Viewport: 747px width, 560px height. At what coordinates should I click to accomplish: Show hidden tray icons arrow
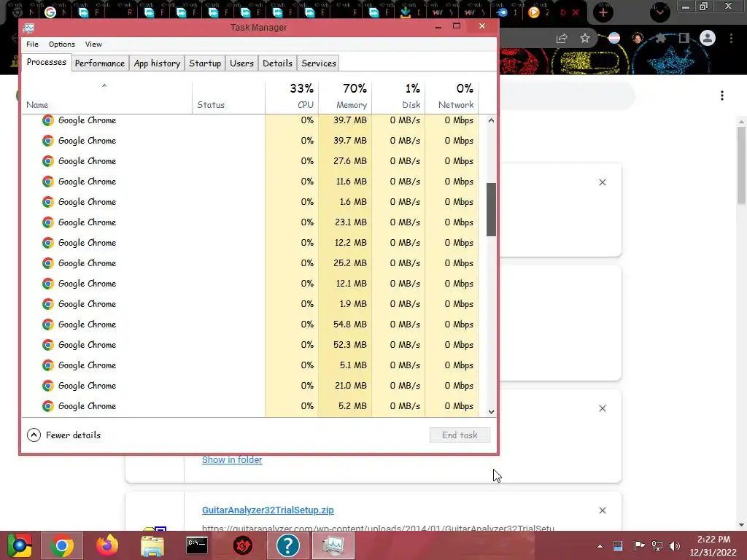coord(600,546)
